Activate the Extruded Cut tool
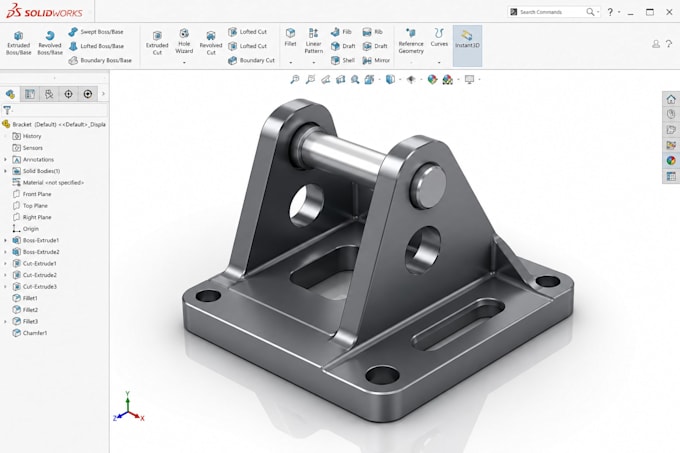The width and height of the screenshot is (680, 453). [157, 43]
